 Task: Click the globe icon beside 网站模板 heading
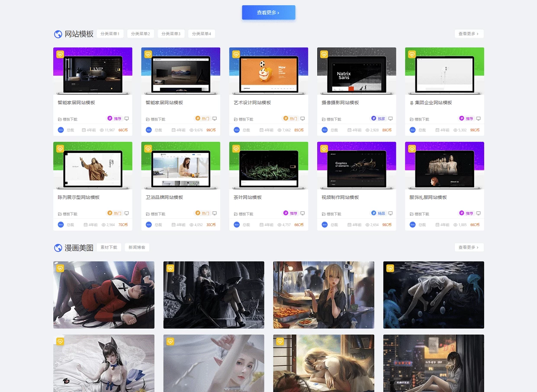pyautogui.click(x=58, y=34)
